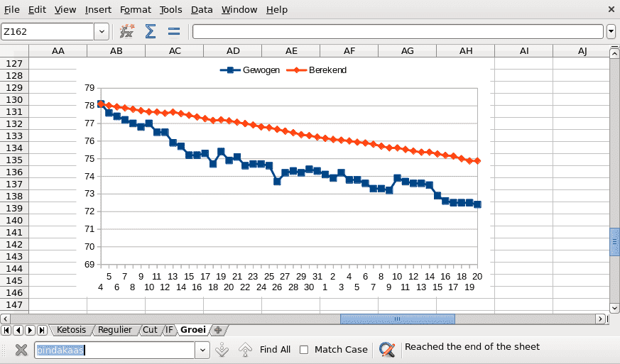Find next occurrence with down arrow
Viewport: 620px width, 364px height.
[222, 349]
